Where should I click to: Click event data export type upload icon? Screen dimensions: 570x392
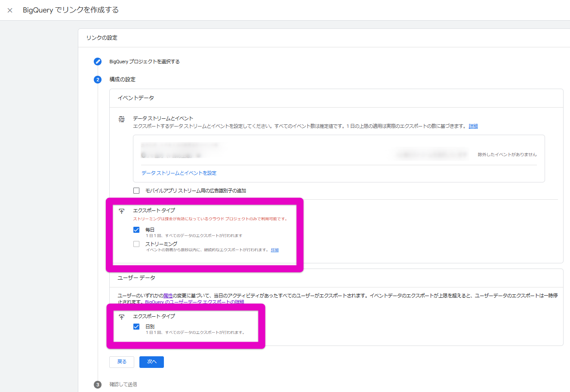click(122, 211)
